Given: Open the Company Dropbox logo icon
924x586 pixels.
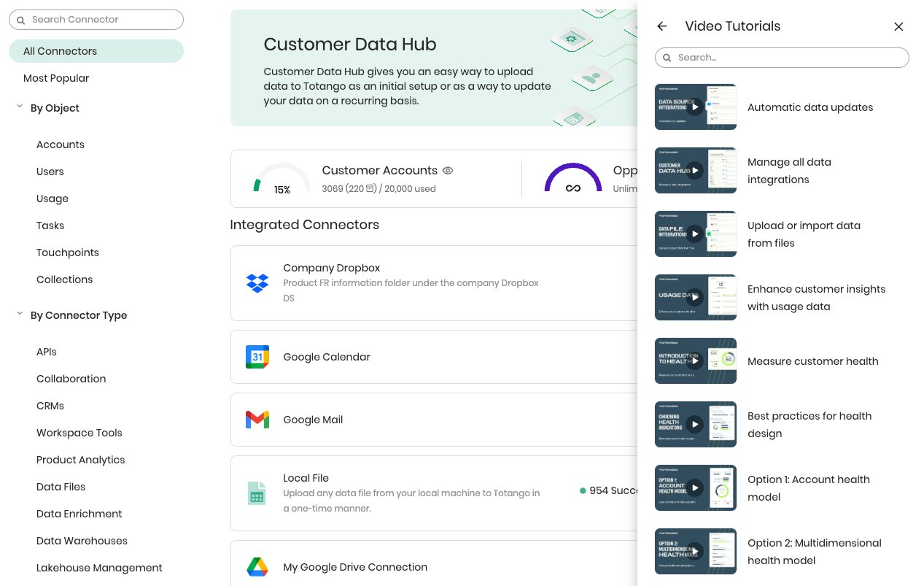Looking at the screenshot, I should tap(257, 283).
